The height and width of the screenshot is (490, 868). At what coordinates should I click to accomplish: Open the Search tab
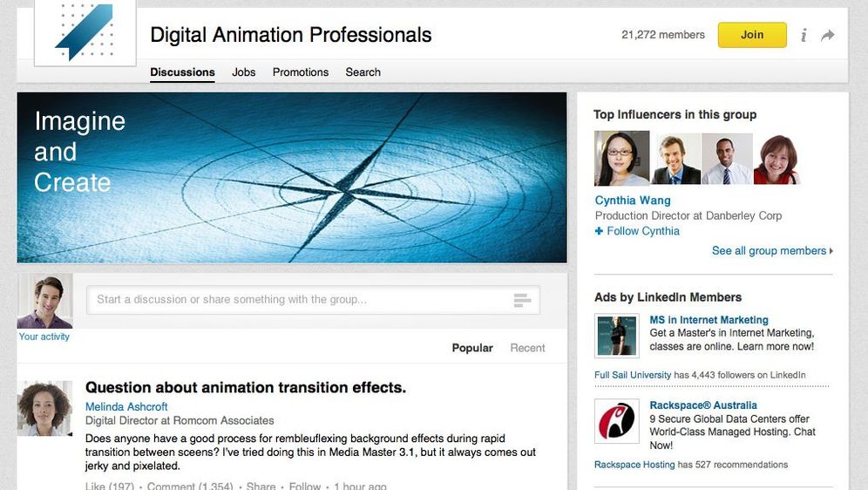click(x=363, y=72)
